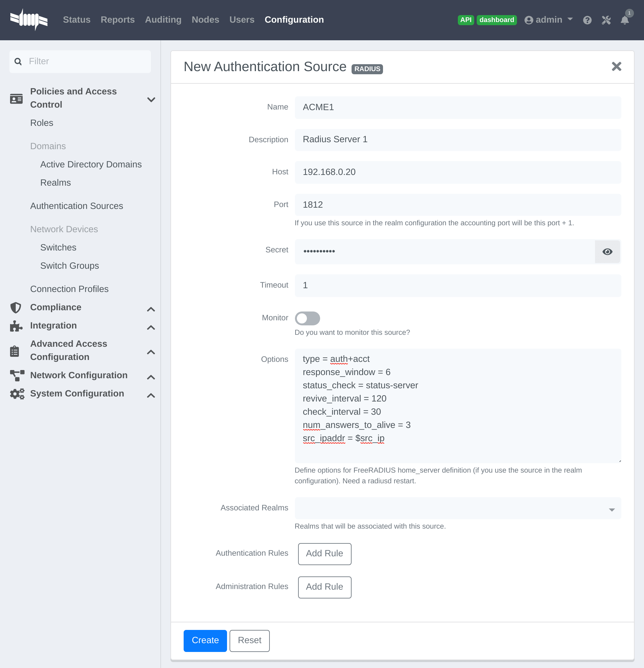Open the Associated Realms dropdown
The height and width of the screenshot is (668, 644).
[458, 508]
